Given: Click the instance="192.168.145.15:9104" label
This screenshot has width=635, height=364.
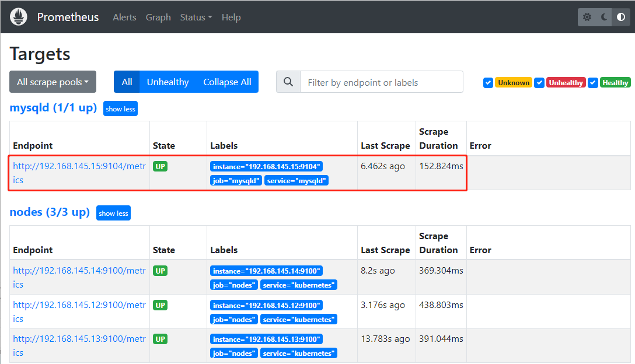Looking at the screenshot, I should click(x=267, y=166).
